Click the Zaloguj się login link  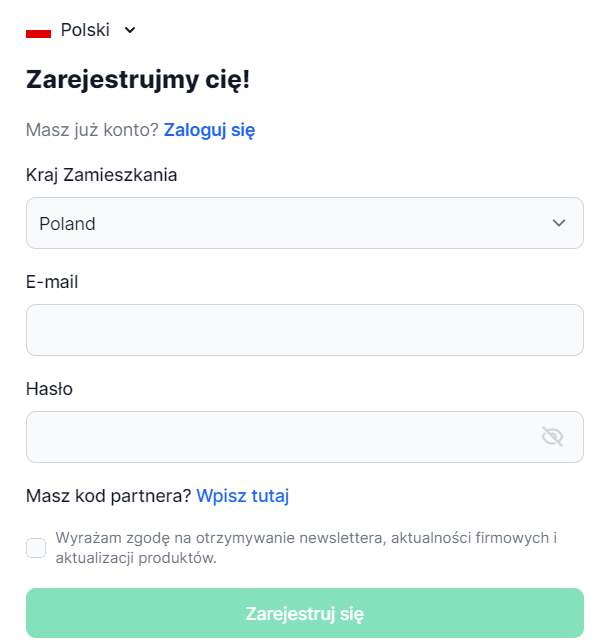pos(209,130)
